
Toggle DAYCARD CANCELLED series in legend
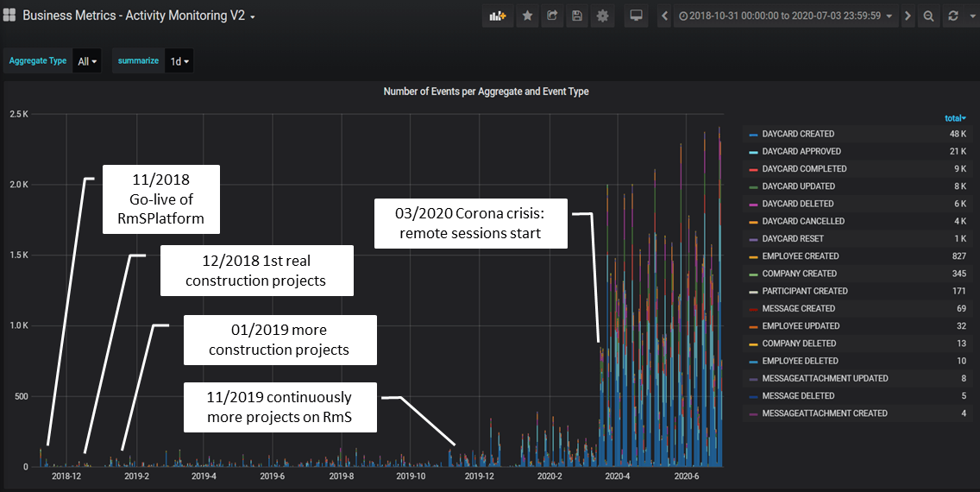pyautogui.click(x=803, y=221)
